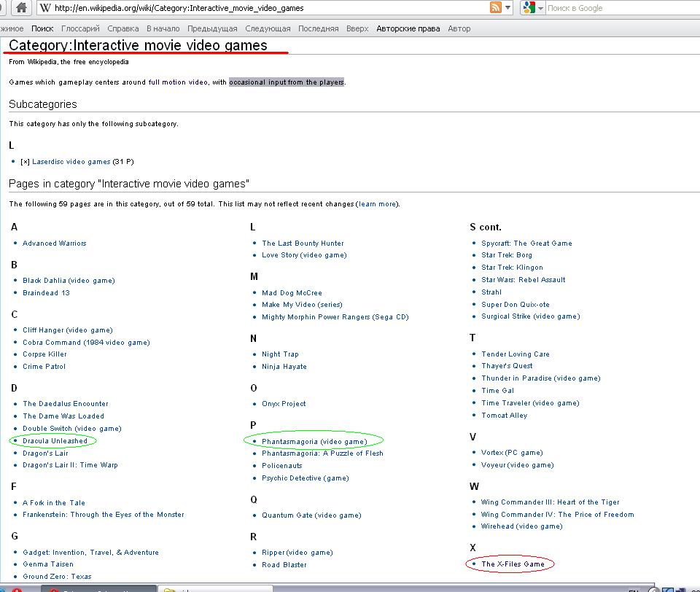
Task: Open the Автор navigation item
Action: [x=459, y=28]
